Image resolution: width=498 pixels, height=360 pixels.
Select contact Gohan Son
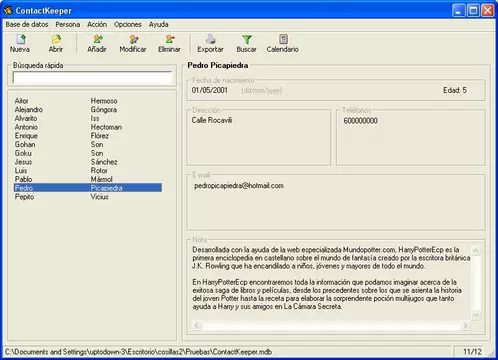(x=88, y=144)
